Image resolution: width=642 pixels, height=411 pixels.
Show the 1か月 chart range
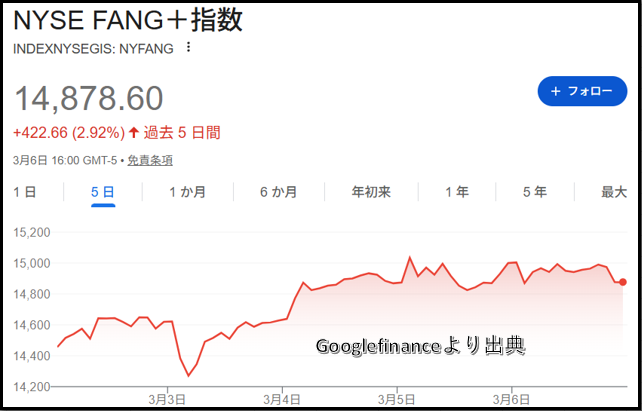click(188, 192)
